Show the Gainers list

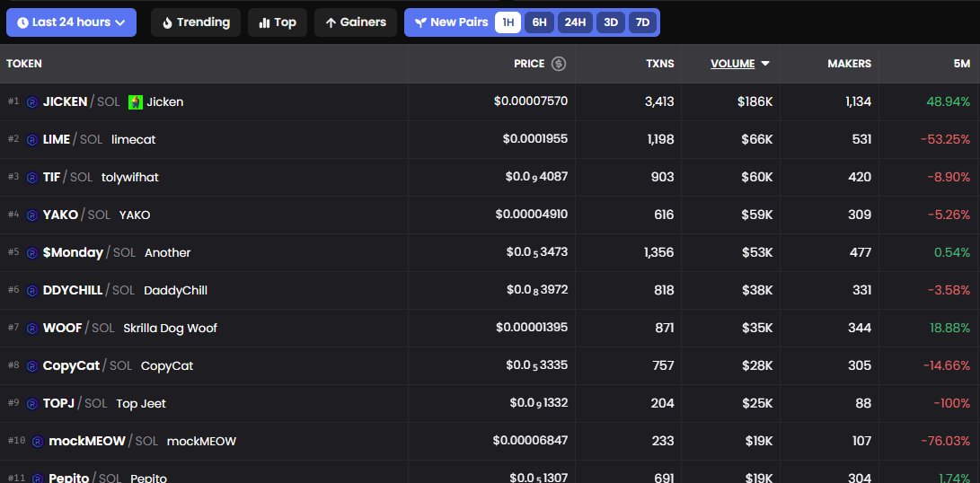356,22
